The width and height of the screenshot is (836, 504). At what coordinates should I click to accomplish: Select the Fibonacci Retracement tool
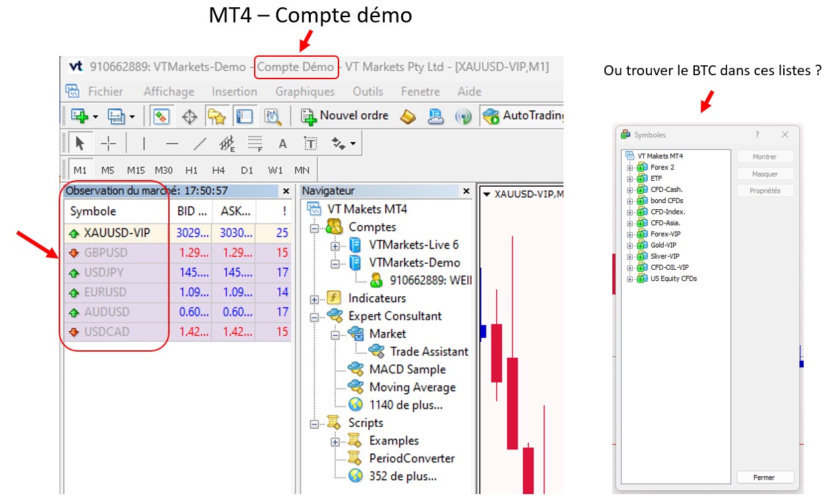[255, 143]
